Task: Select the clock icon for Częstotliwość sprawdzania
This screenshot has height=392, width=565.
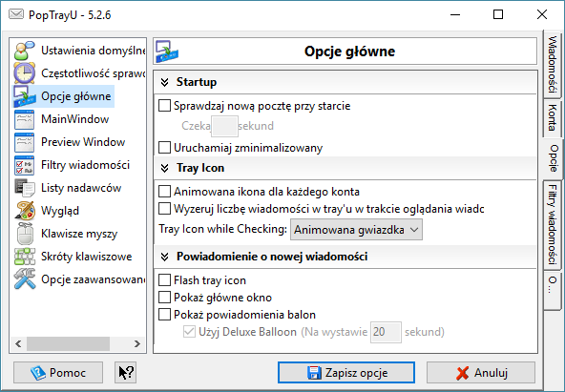Action: point(24,73)
